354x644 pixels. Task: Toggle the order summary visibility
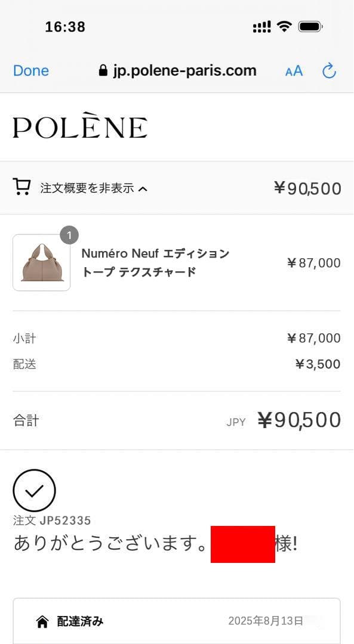tap(90, 187)
